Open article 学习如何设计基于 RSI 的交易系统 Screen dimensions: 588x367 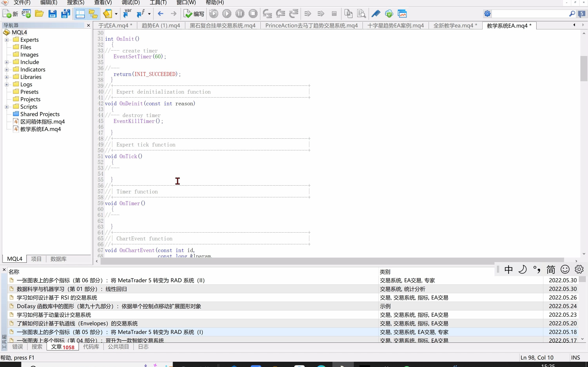pyautogui.click(x=57, y=298)
